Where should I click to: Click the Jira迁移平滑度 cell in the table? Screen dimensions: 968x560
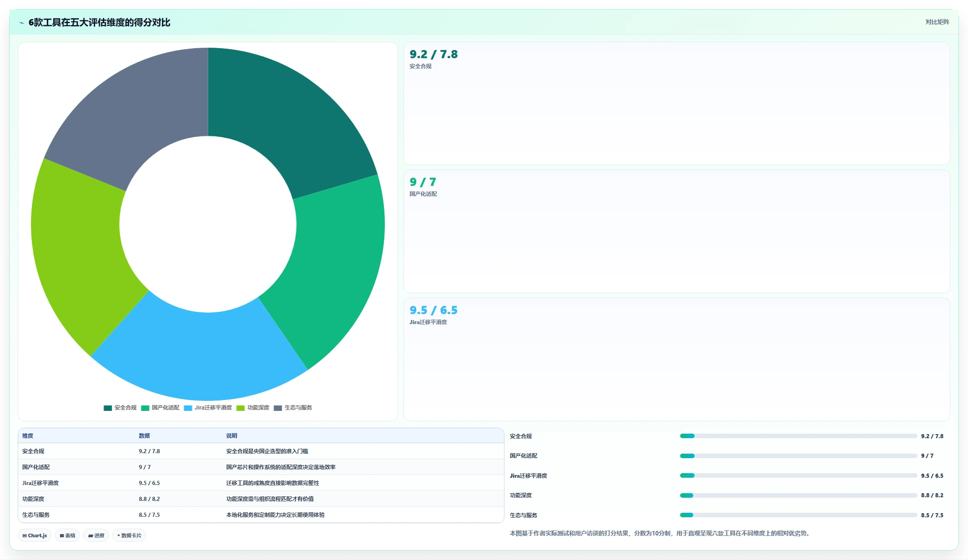pyautogui.click(x=40, y=483)
